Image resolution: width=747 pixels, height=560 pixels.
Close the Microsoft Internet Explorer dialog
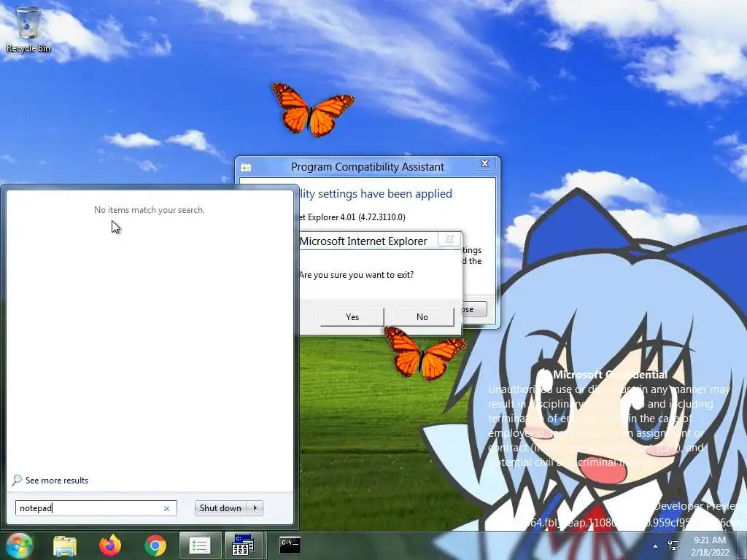449,239
